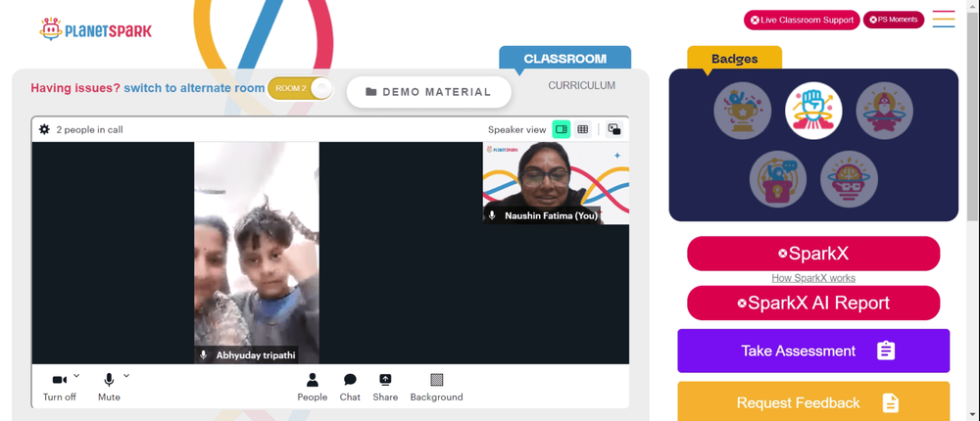The image size is (980, 421).
Task: Click the pop-out window icon
Action: tap(614, 129)
